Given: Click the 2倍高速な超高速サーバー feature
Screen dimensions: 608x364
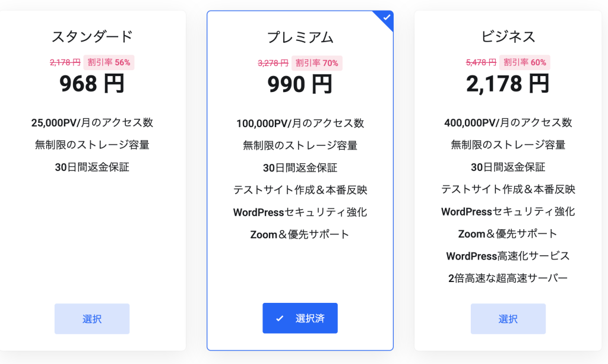Looking at the screenshot, I should point(508,278).
